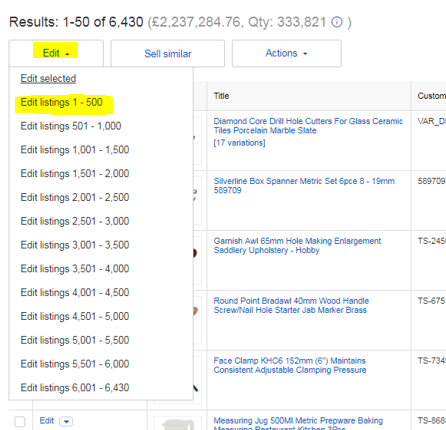Open the info icon beside the quantity total
Viewport: 446px width, 430px height.
point(337,22)
